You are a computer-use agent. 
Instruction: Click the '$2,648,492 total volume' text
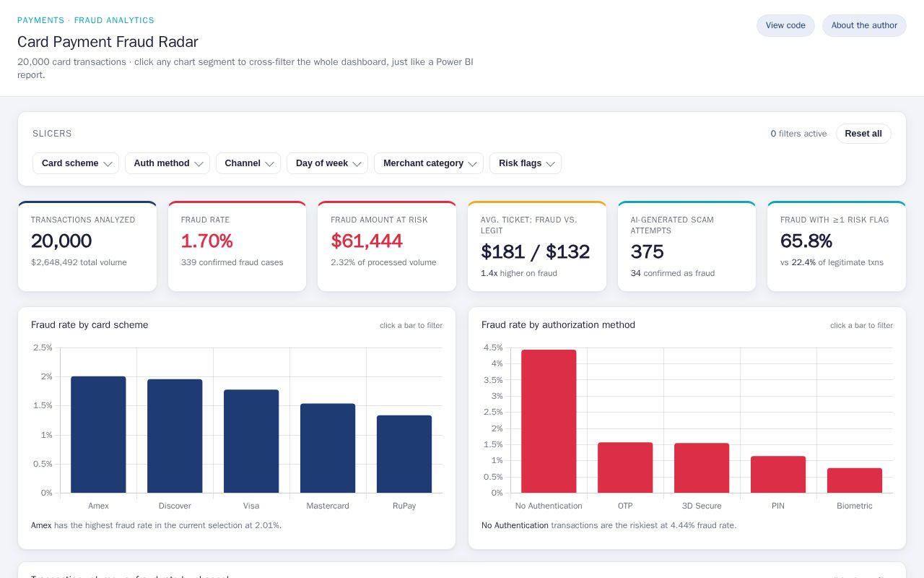coord(79,262)
